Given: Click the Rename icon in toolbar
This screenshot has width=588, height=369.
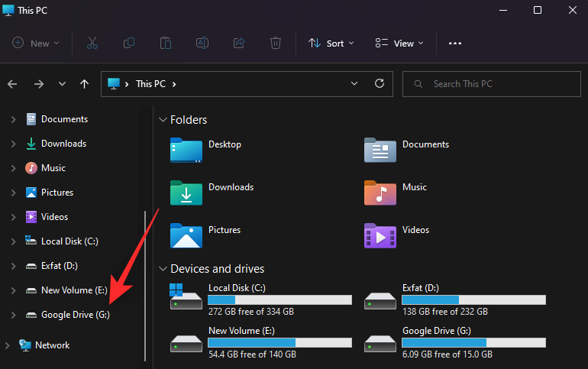Looking at the screenshot, I should (x=202, y=43).
